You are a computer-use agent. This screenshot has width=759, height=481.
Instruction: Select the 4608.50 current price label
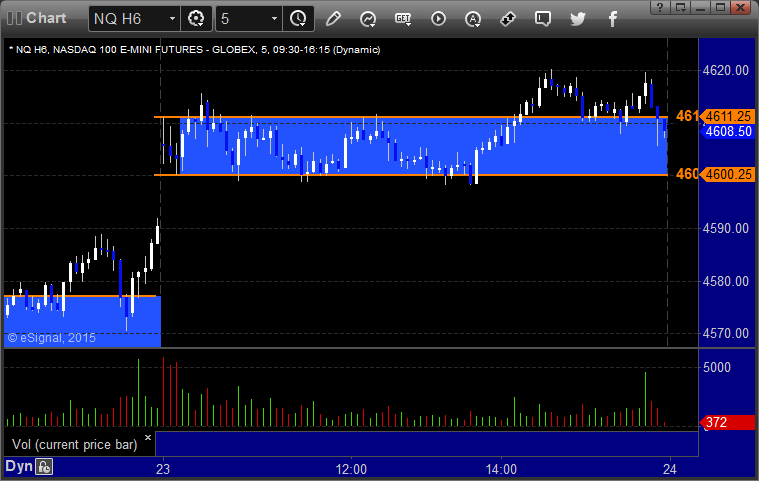[728, 131]
